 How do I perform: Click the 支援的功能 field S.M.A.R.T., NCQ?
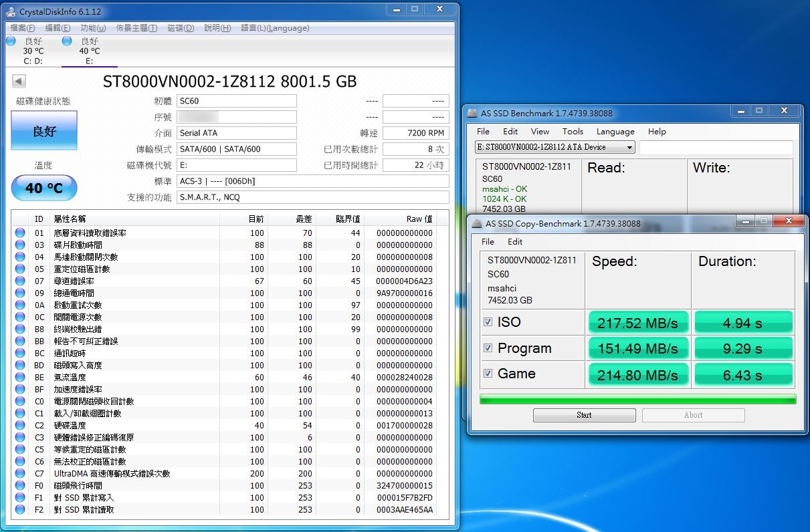[313, 197]
